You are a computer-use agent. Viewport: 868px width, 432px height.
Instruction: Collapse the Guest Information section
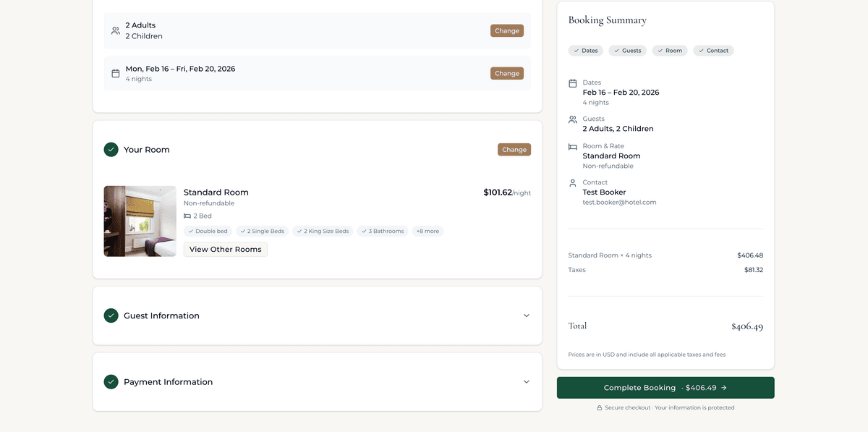[x=527, y=315]
